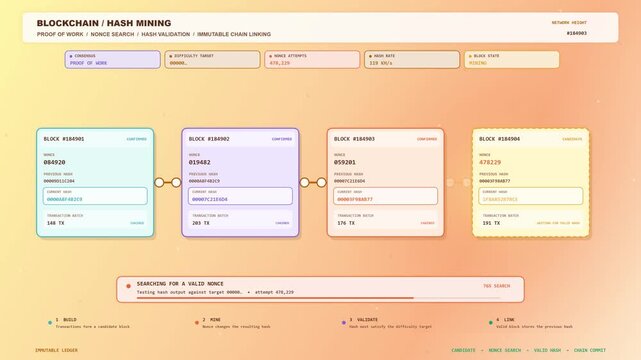Viewport: 641px width, 360px height.
Task: Select step 2 Mine label
Action: pos(212,320)
